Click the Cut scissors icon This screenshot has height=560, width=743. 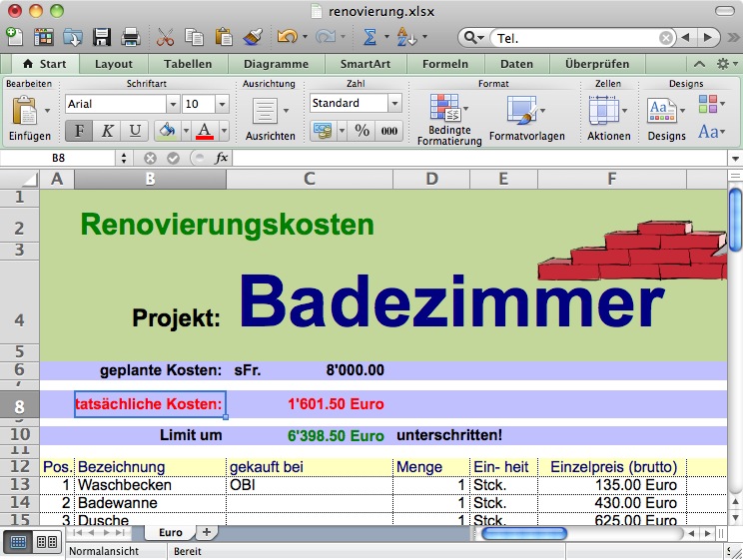coord(166,37)
